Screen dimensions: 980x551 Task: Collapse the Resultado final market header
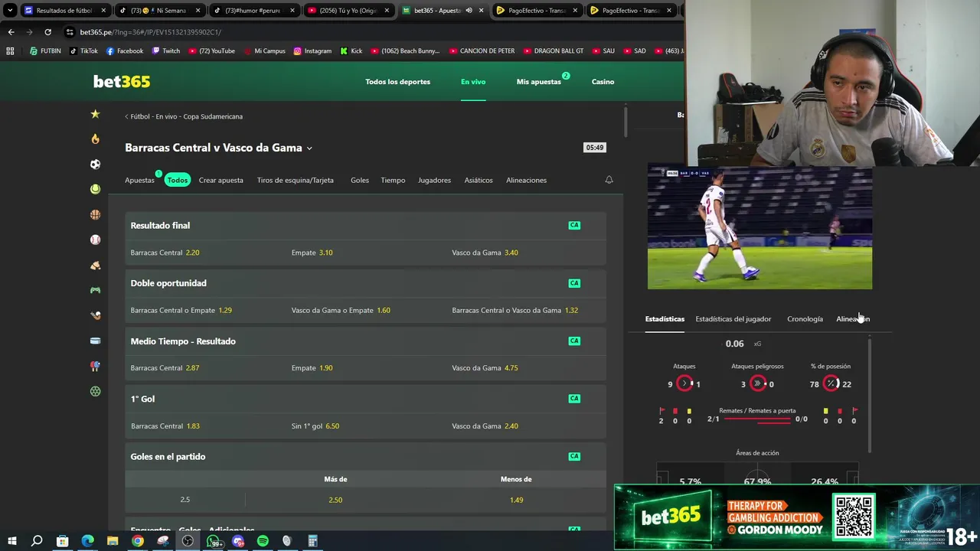[x=365, y=226]
